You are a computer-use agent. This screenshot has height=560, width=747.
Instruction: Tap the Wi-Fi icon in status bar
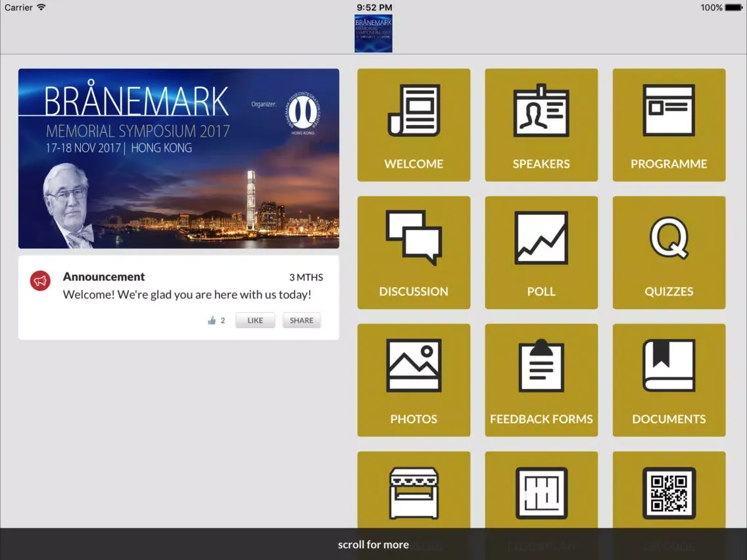tap(41, 7)
